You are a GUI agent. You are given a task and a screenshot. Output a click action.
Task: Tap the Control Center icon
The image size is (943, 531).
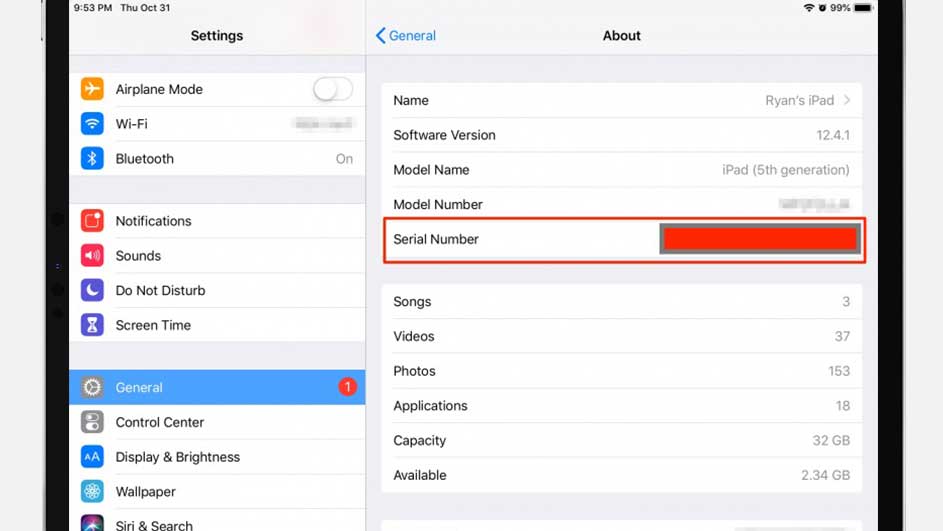click(x=92, y=422)
